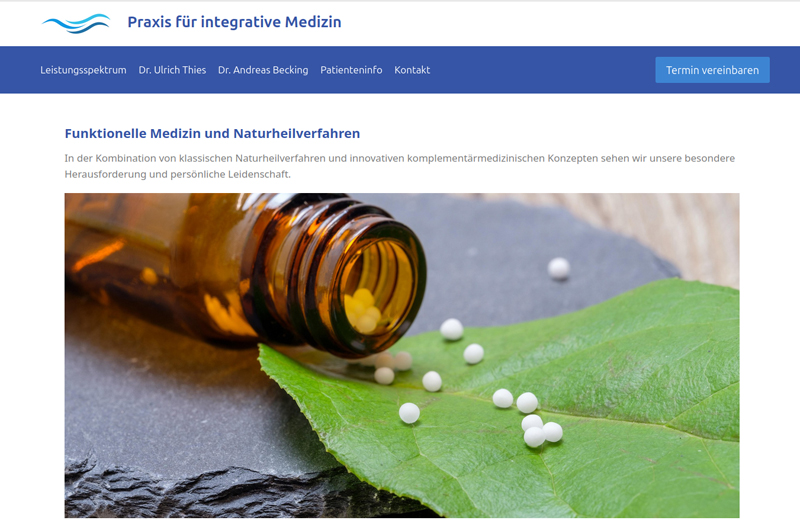Open the Patienteninfo menu item
800x530 pixels.
click(351, 70)
